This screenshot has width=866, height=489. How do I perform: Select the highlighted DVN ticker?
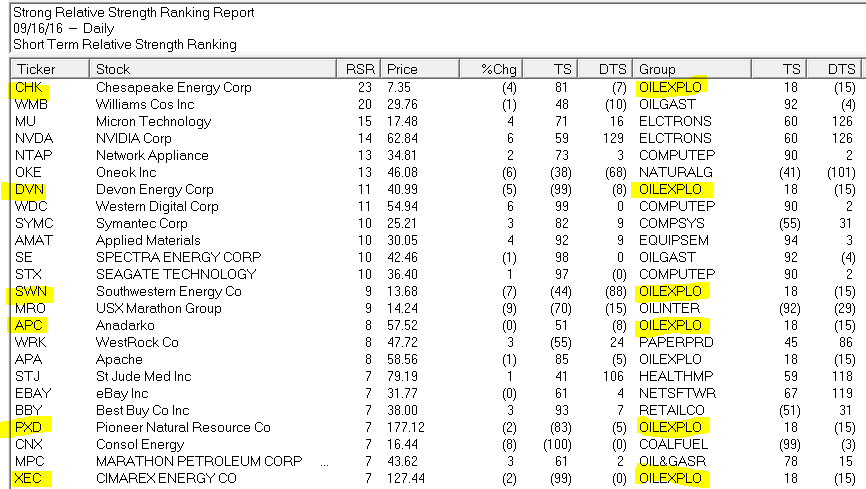[x=29, y=190]
